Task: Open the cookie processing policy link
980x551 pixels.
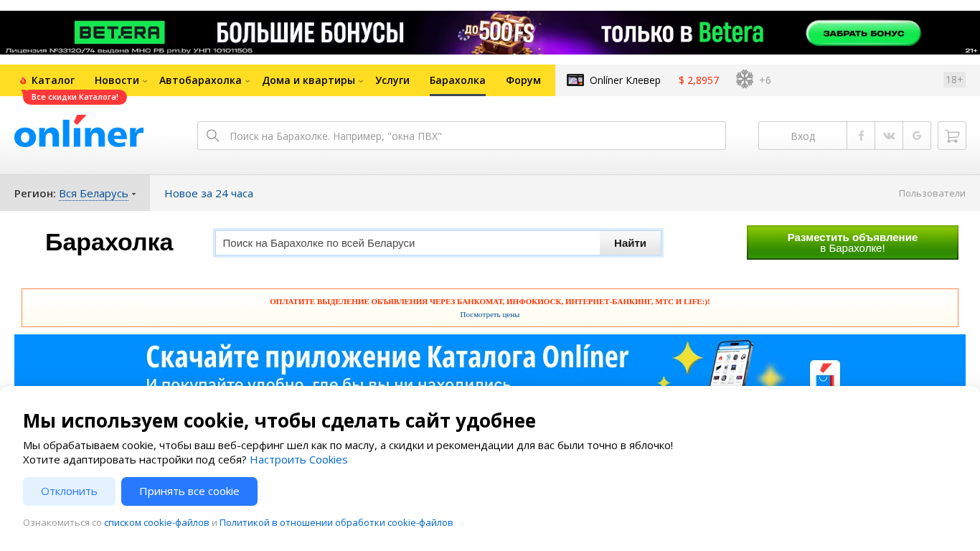Action: (x=336, y=522)
